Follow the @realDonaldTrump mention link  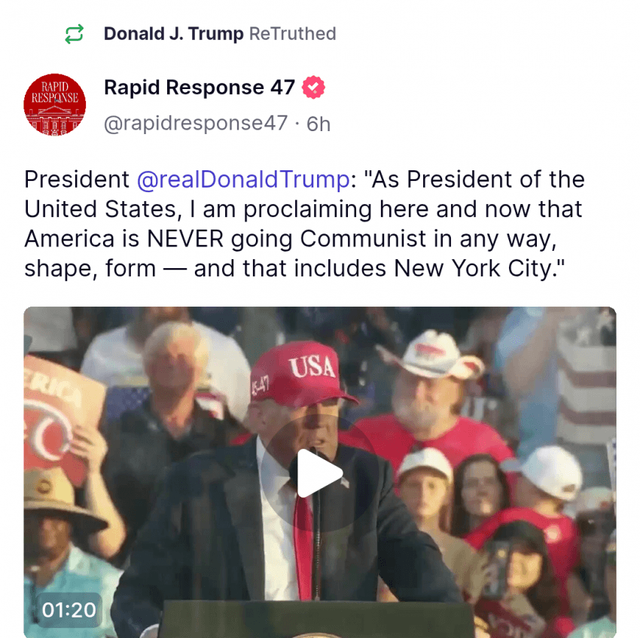242,181
